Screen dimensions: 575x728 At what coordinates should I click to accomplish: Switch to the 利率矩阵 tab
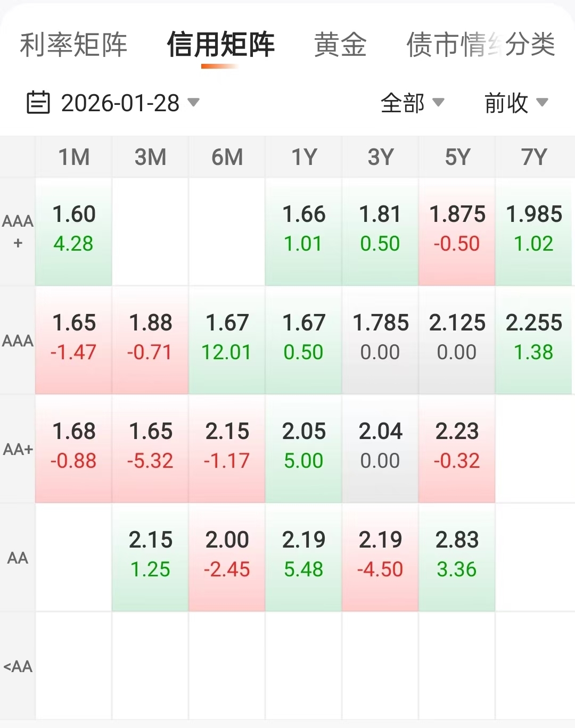point(73,45)
